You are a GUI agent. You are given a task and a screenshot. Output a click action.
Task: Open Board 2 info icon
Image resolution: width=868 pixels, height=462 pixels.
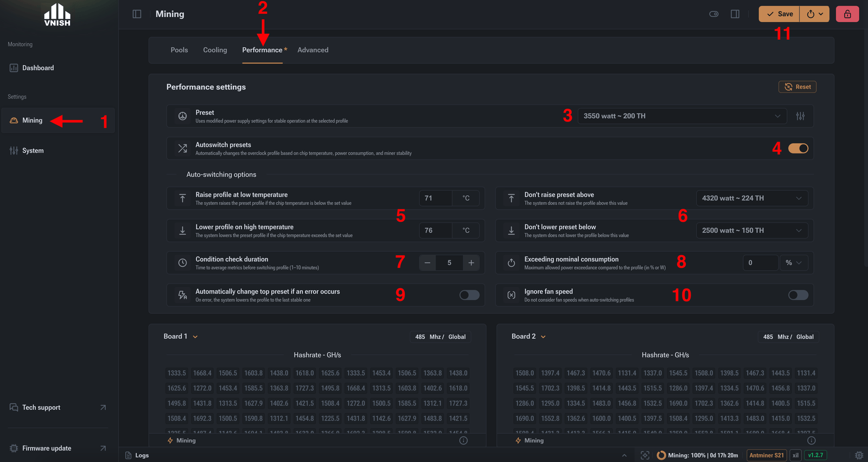812,440
